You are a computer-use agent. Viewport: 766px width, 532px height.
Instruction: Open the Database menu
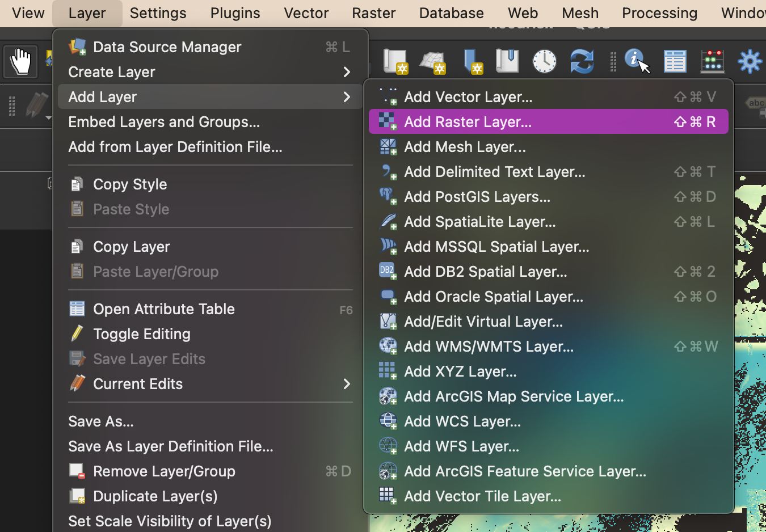(451, 13)
